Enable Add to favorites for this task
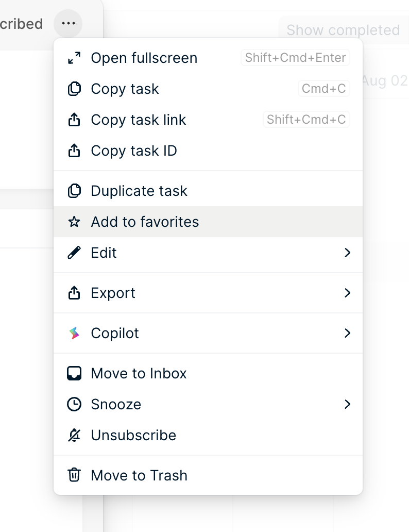The image size is (409, 532). click(144, 222)
